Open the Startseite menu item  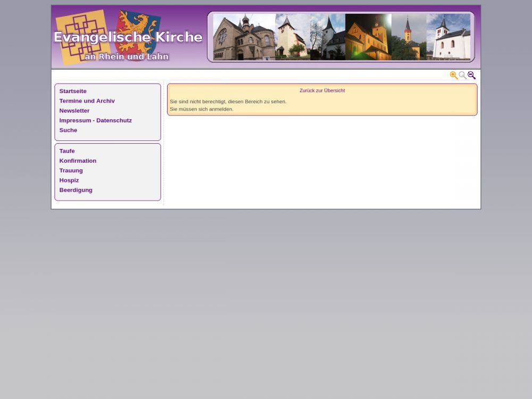tap(73, 91)
